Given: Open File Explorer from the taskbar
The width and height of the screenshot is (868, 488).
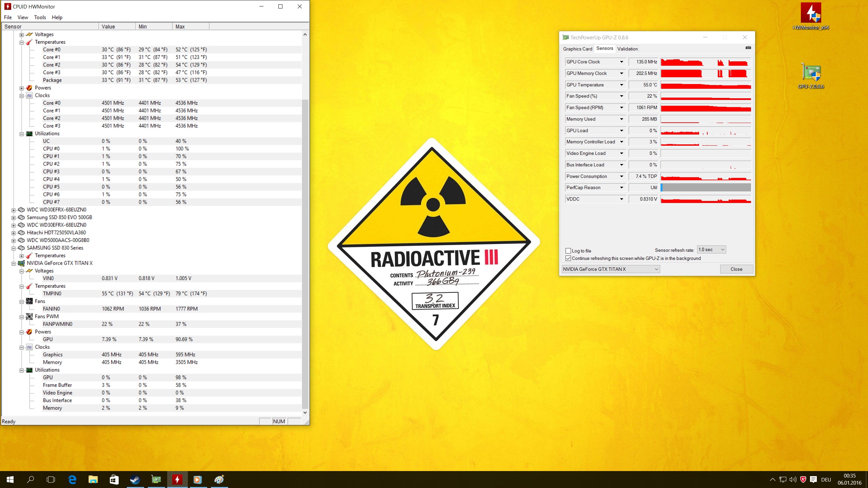Looking at the screenshot, I should tap(93, 480).
